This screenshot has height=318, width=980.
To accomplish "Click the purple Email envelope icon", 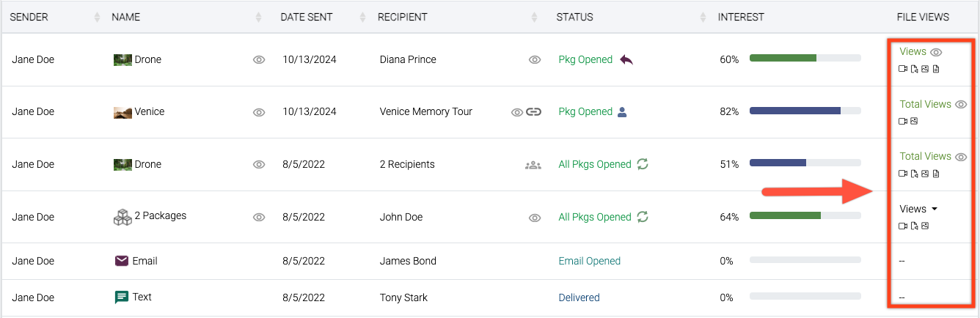I will tap(122, 261).
